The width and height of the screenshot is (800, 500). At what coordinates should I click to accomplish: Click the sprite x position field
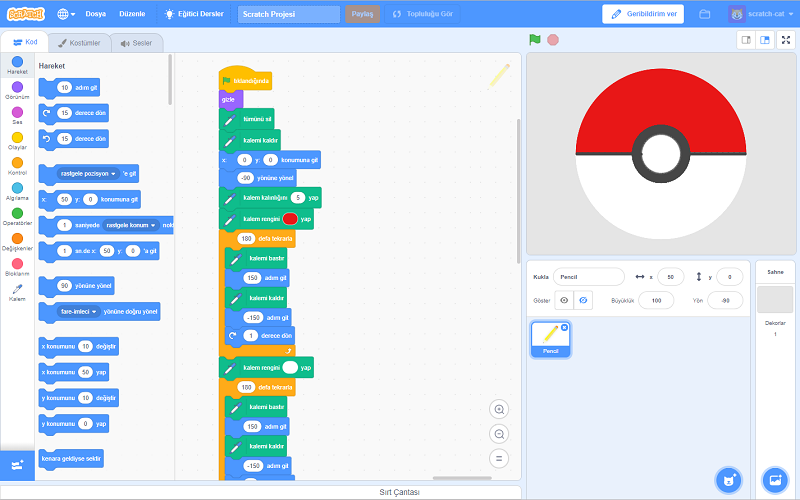click(x=670, y=277)
